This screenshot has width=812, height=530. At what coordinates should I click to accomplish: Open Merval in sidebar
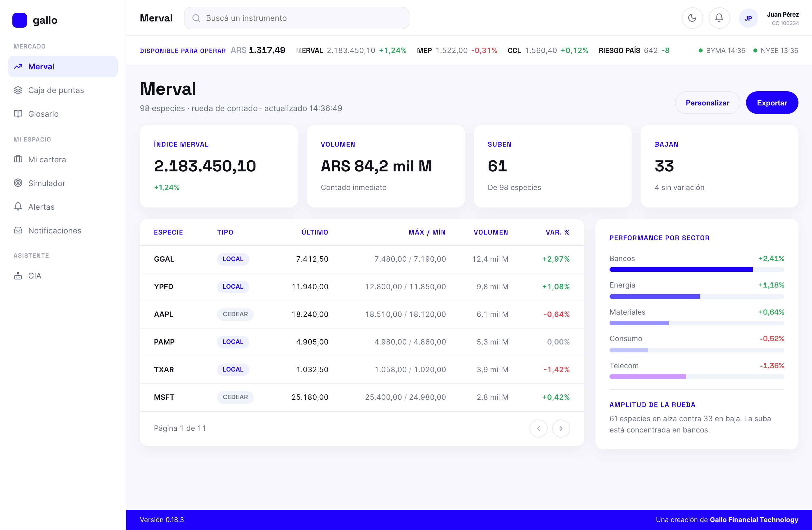coord(63,67)
